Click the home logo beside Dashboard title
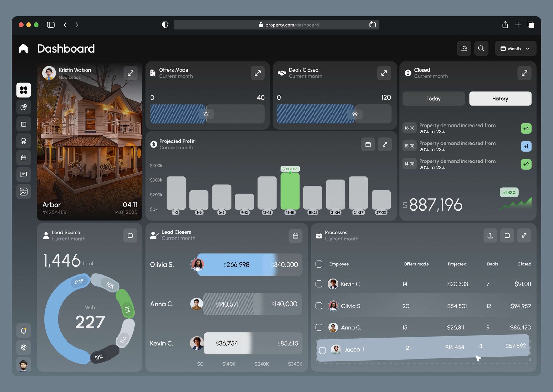The height and width of the screenshot is (392, 553). coord(24,48)
